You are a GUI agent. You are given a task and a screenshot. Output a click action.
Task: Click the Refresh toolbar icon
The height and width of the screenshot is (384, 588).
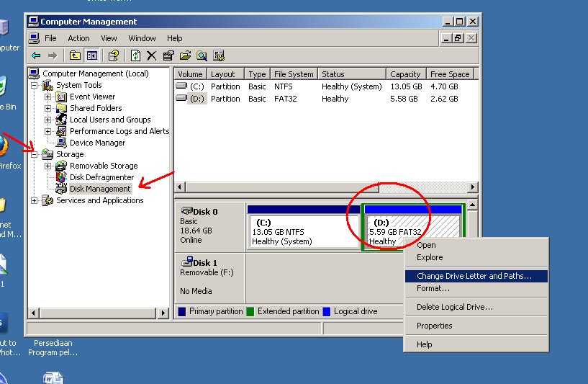click(x=135, y=56)
